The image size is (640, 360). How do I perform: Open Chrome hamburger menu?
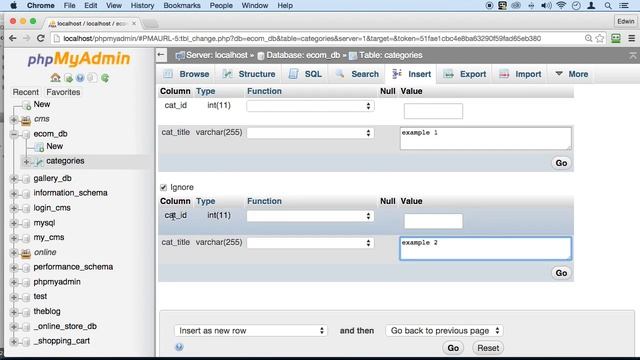[x=631, y=38]
